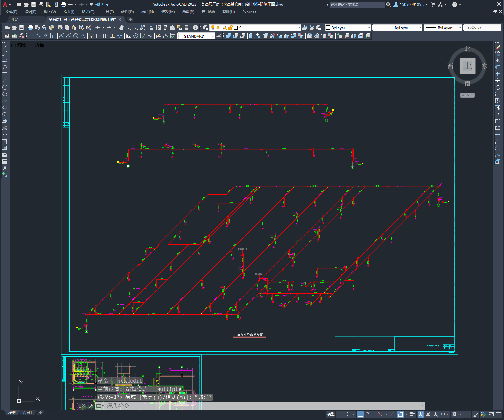Open the QuickCalc calculator icon
The height and width of the screenshot is (420, 504).
click(187, 28)
